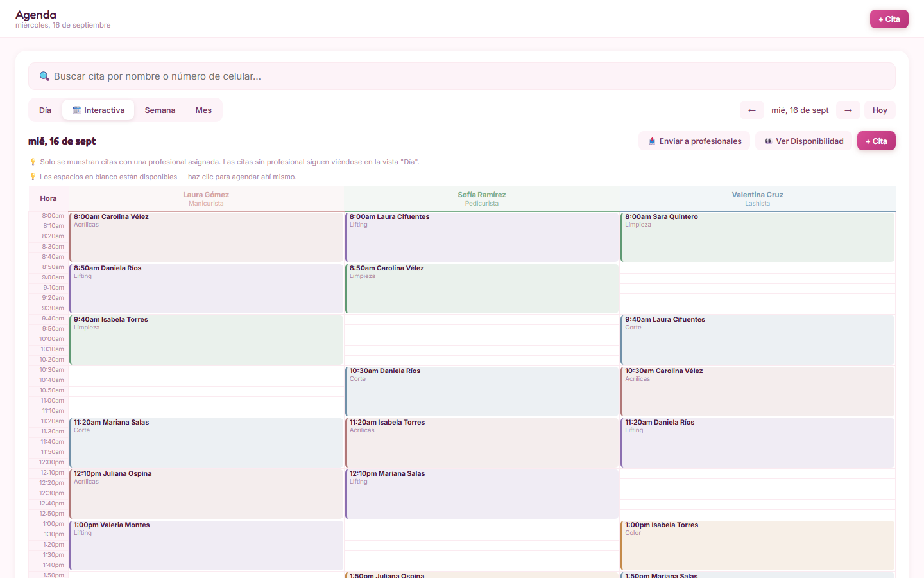Jump to today with Hoy button
Viewport: 924px width, 578px height.
(x=880, y=110)
